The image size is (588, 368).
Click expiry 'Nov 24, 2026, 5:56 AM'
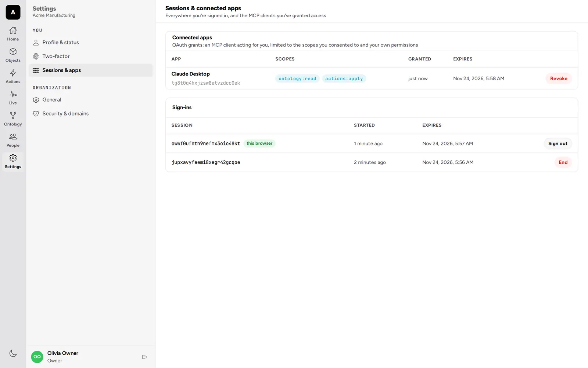point(448,162)
